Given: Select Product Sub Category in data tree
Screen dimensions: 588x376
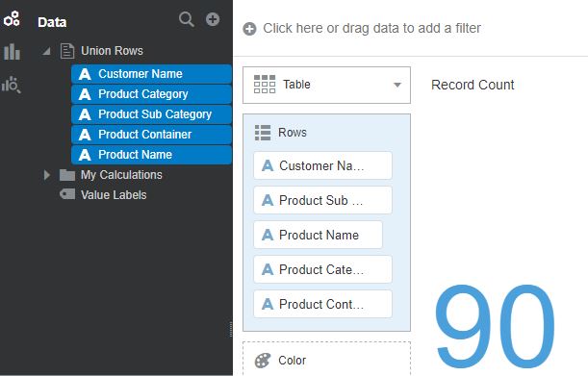Looking at the screenshot, I should point(151,114).
